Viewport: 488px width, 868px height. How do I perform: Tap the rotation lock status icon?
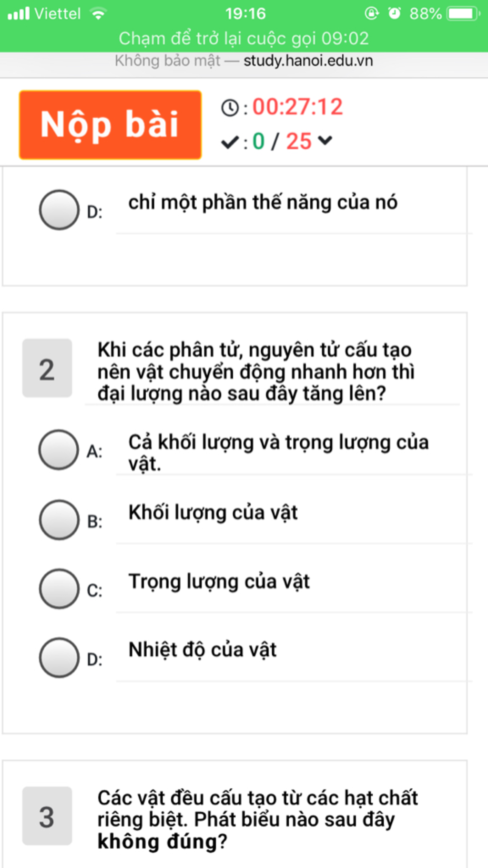click(x=372, y=13)
